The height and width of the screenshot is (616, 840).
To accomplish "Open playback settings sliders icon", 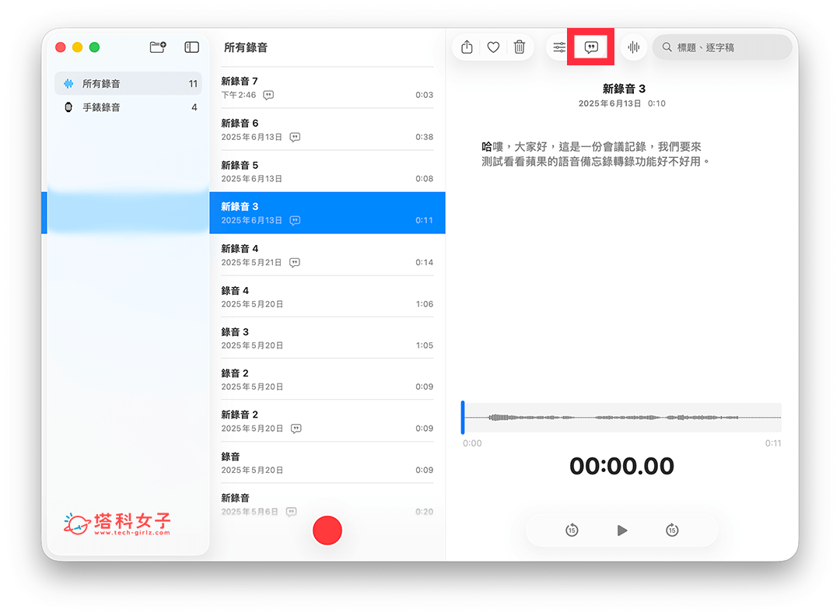I will [x=558, y=47].
